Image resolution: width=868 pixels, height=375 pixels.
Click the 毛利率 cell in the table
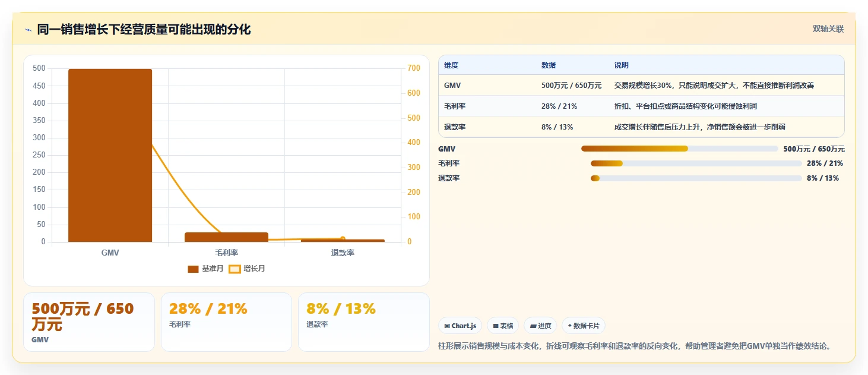[455, 106]
